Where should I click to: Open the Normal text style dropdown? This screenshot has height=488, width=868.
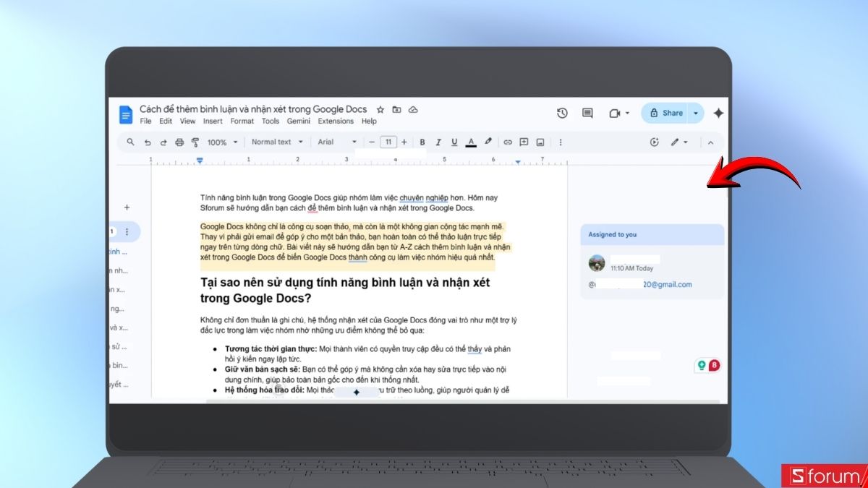[277, 142]
